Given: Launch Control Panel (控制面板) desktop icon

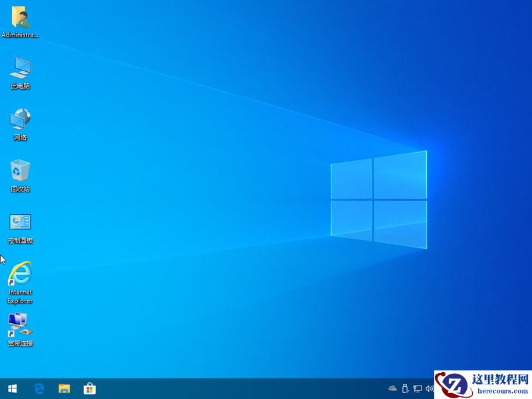Looking at the screenshot, I should (x=20, y=226).
